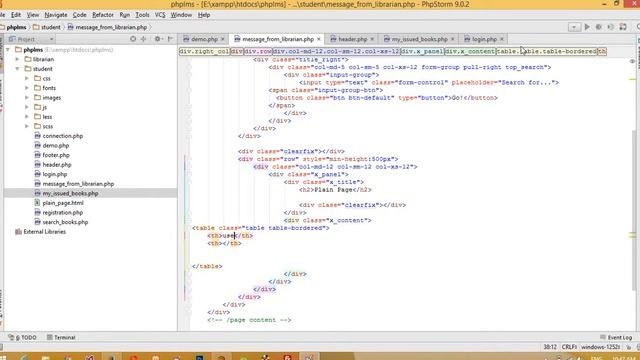The image size is (640, 360).
Task: Open the Navigate menu
Action: tap(56, 15)
